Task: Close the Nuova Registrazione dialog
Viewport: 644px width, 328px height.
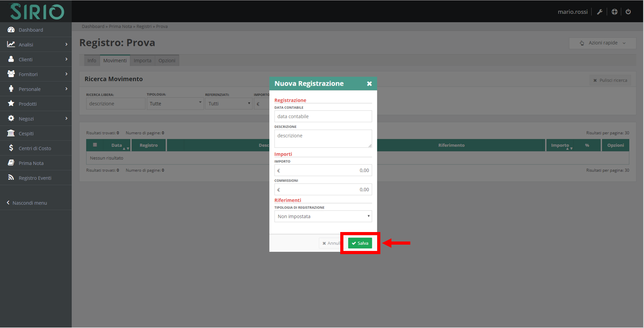Action: pos(369,84)
